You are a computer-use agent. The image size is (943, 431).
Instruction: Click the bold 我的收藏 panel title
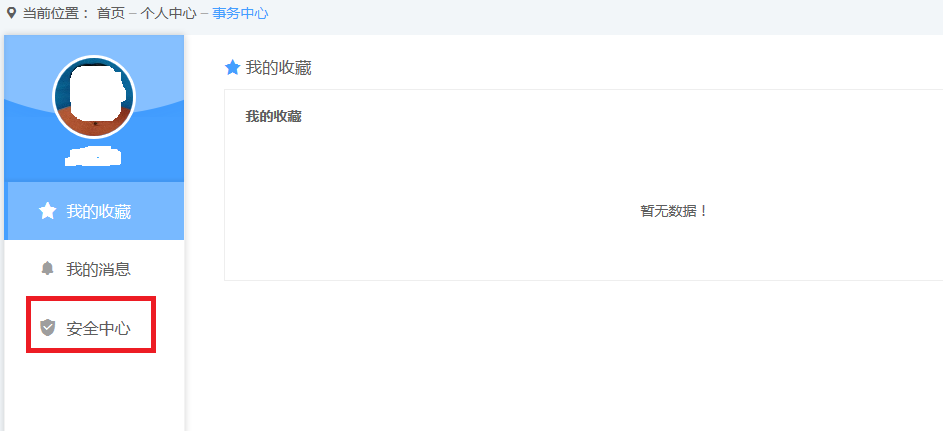[273, 117]
